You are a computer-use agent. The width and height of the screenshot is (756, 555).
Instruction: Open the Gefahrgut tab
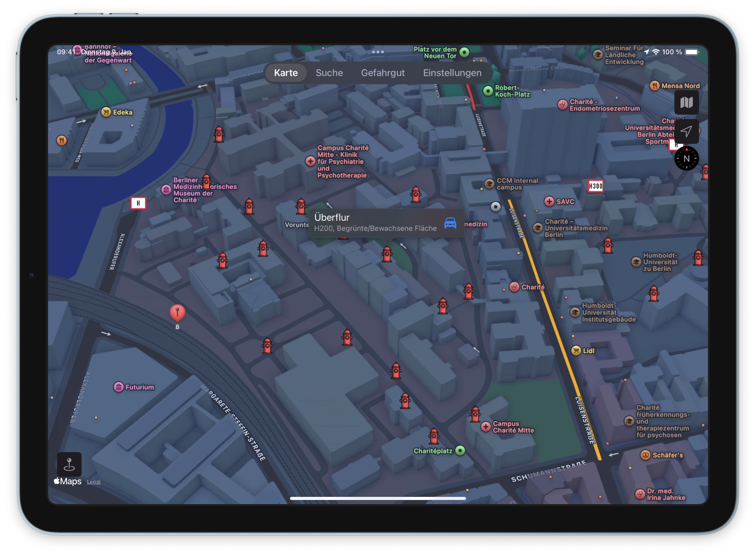click(x=383, y=73)
